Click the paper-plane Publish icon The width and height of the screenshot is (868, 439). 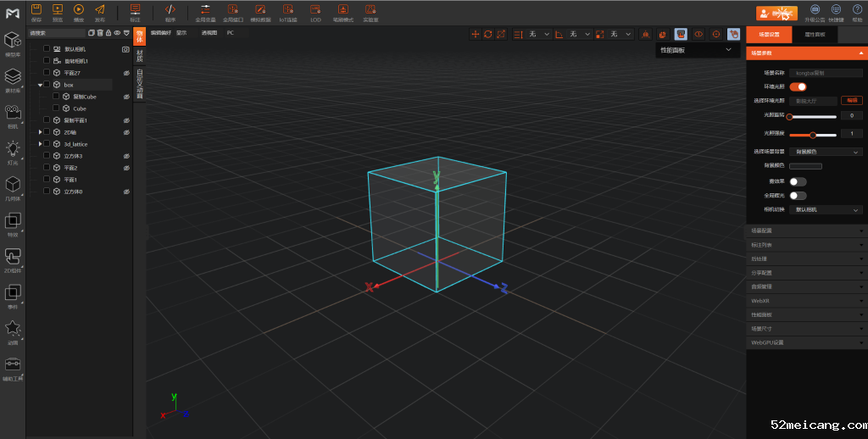pos(100,9)
